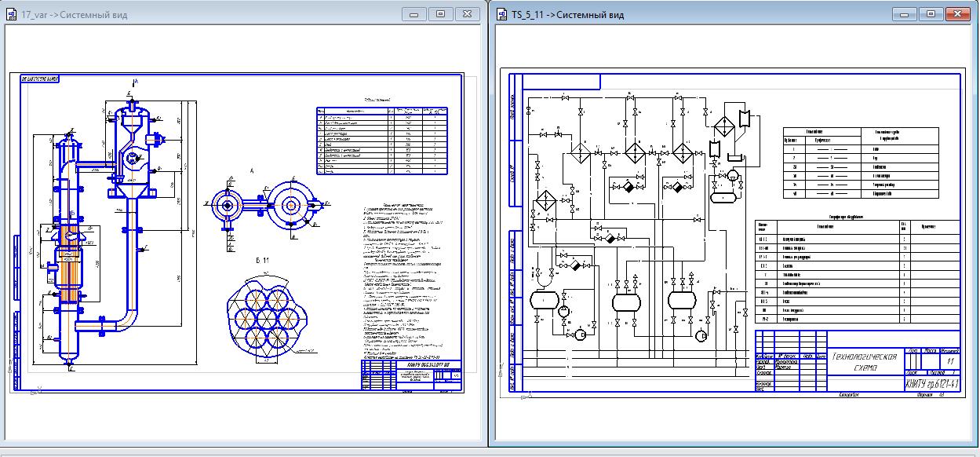Viewport: 980px width, 457px height.
Task: Select the pipeline legend table in TS_5_11
Action: tap(861, 163)
